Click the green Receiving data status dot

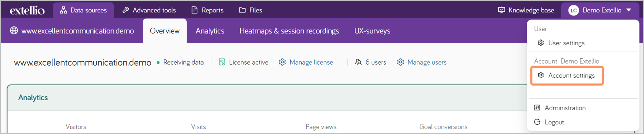[158, 63]
